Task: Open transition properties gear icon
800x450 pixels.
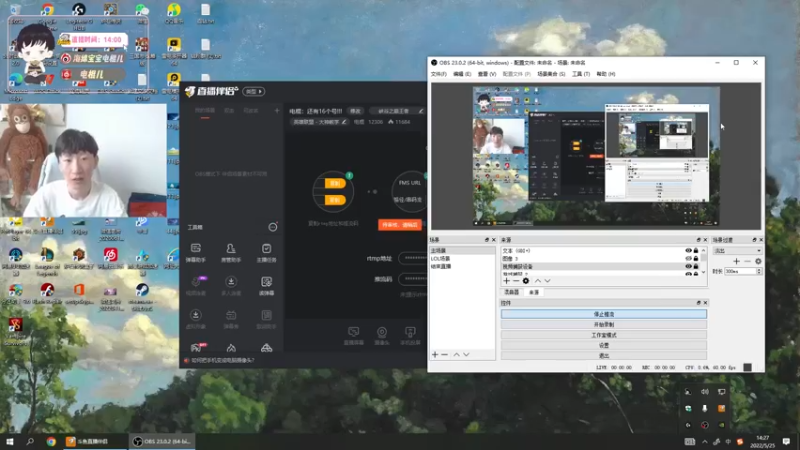Action: coord(758,261)
